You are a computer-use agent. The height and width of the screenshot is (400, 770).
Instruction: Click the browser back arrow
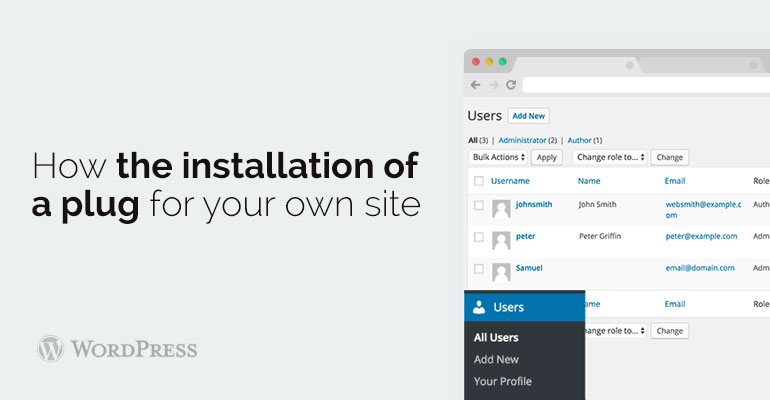tap(476, 85)
